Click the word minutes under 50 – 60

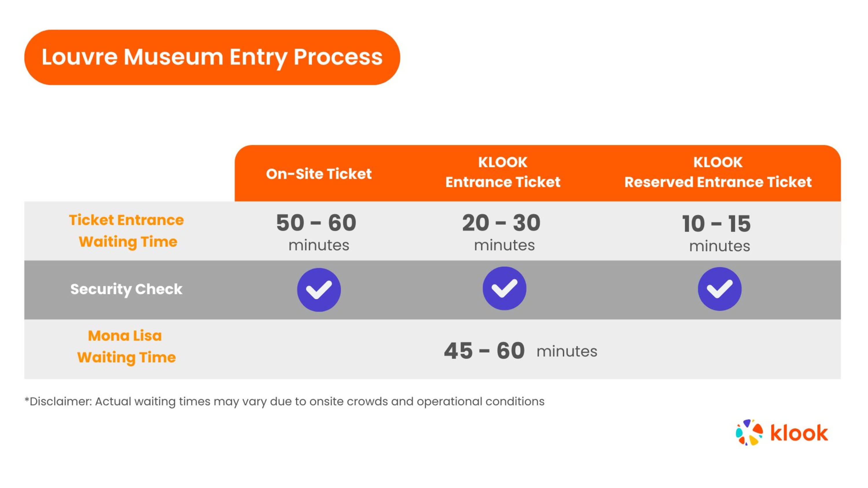pos(319,245)
